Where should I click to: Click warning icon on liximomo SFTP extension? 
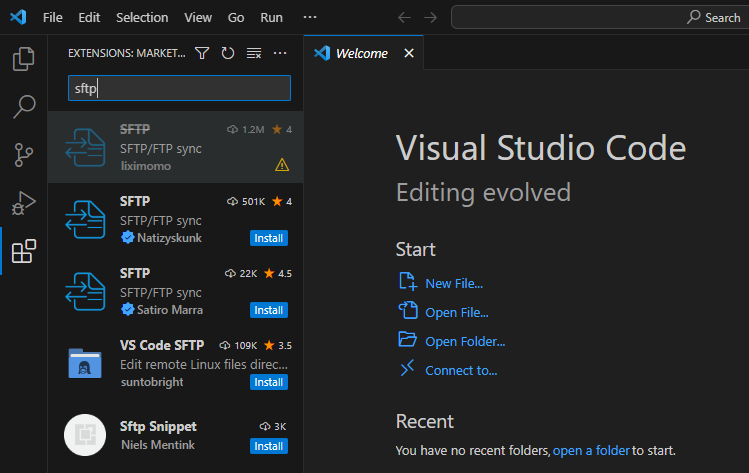(x=282, y=165)
